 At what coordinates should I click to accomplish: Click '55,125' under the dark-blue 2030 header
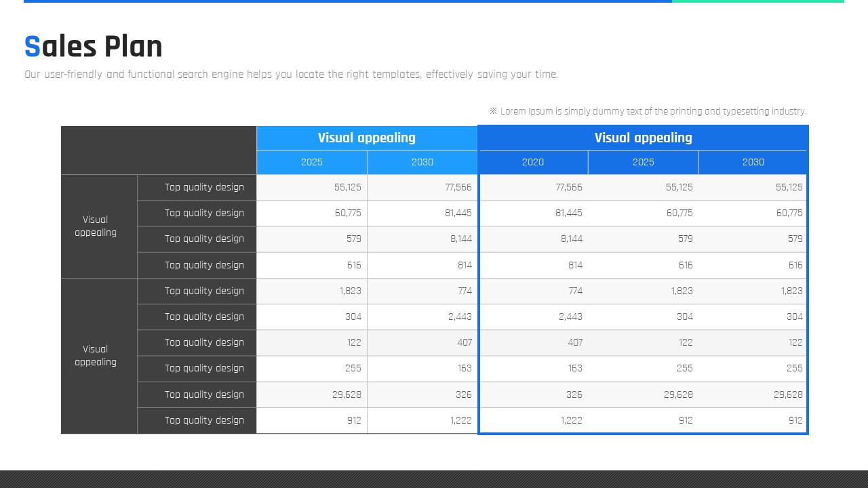[x=789, y=187]
